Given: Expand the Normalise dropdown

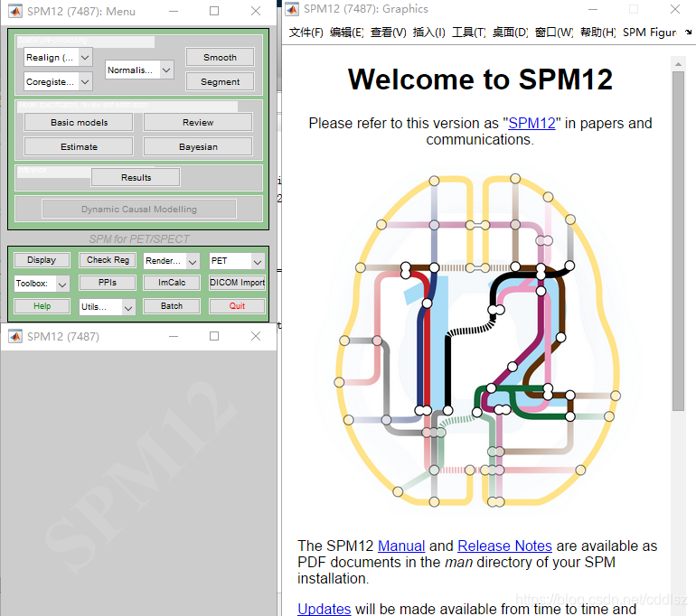Looking at the screenshot, I should point(139,70).
